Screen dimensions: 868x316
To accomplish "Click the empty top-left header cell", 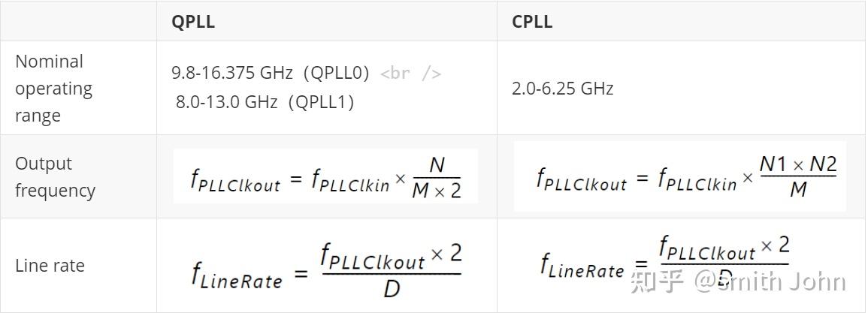I will (x=78, y=22).
